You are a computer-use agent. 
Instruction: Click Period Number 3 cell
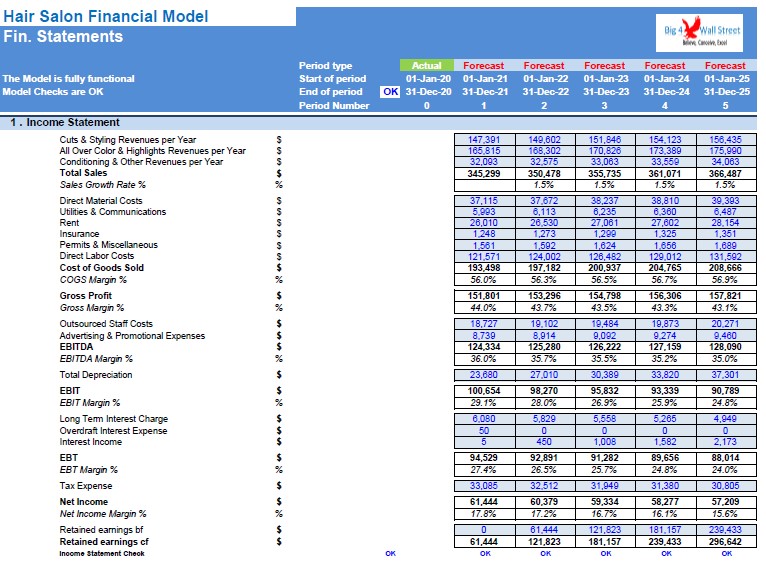[605, 106]
